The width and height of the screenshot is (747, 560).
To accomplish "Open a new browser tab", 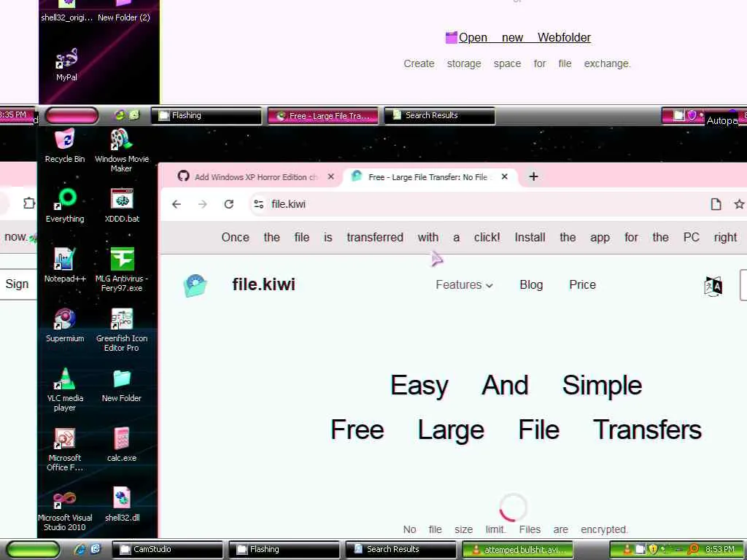I will pyautogui.click(x=533, y=176).
